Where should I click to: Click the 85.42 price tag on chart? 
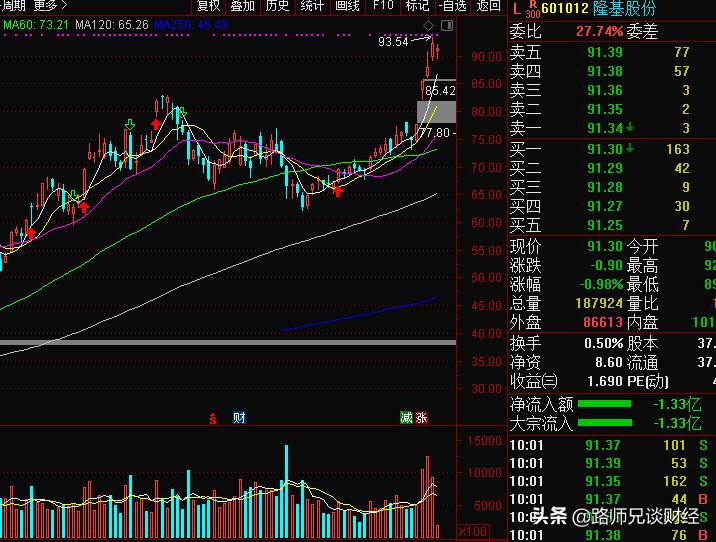(440, 90)
